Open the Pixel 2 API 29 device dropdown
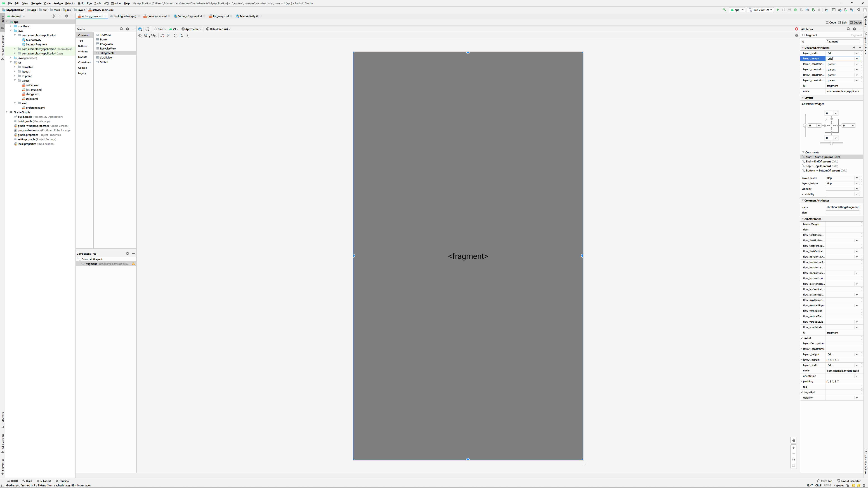 point(760,10)
